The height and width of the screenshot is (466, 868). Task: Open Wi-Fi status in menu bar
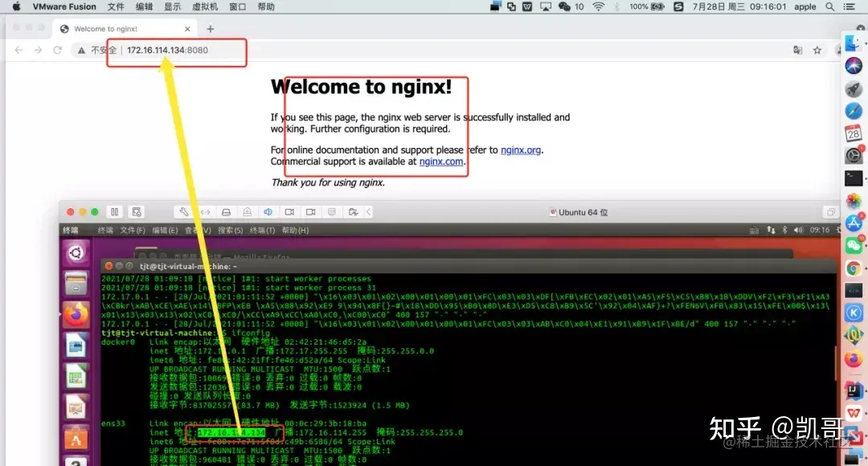click(x=599, y=6)
